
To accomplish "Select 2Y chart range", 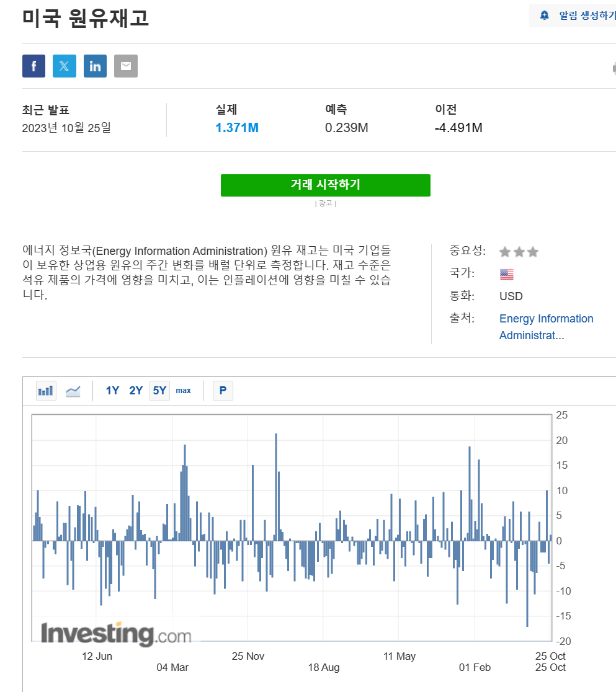I will coord(136,391).
